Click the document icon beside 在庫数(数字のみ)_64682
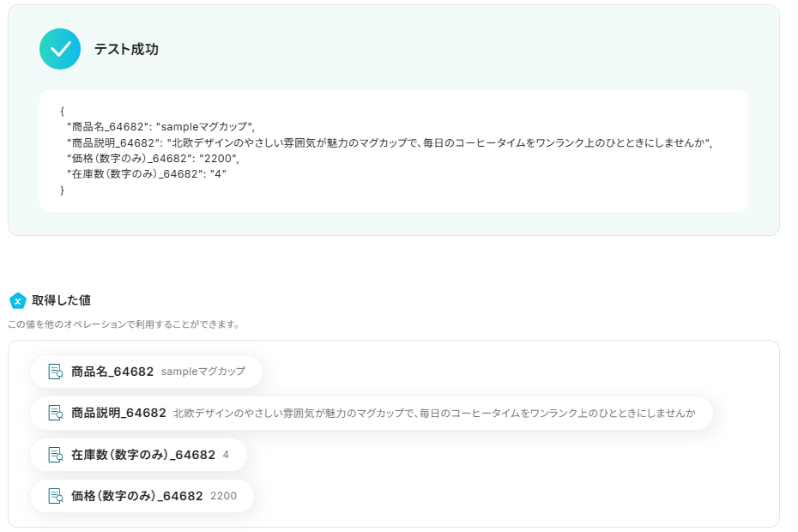This screenshot has height=532, width=798. click(x=56, y=455)
